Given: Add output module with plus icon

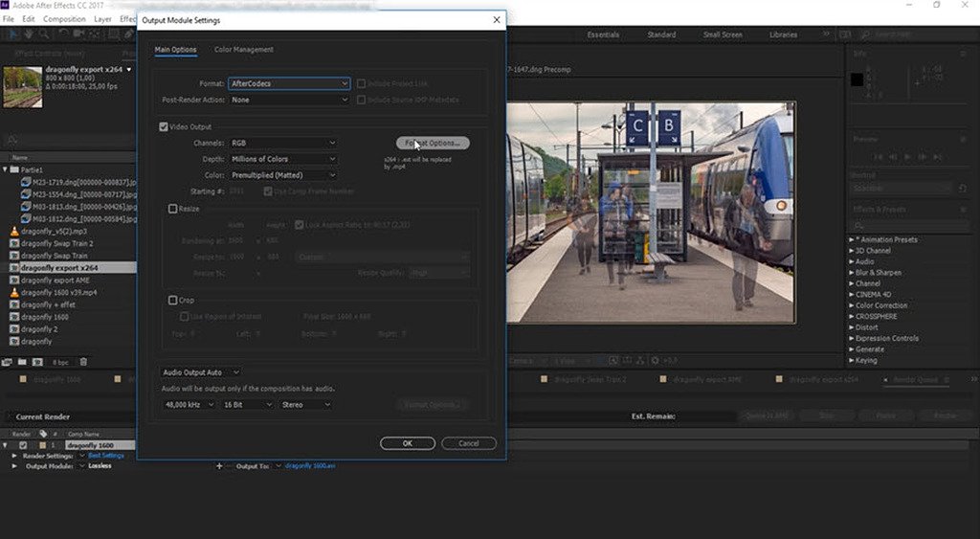Looking at the screenshot, I should click(219, 466).
